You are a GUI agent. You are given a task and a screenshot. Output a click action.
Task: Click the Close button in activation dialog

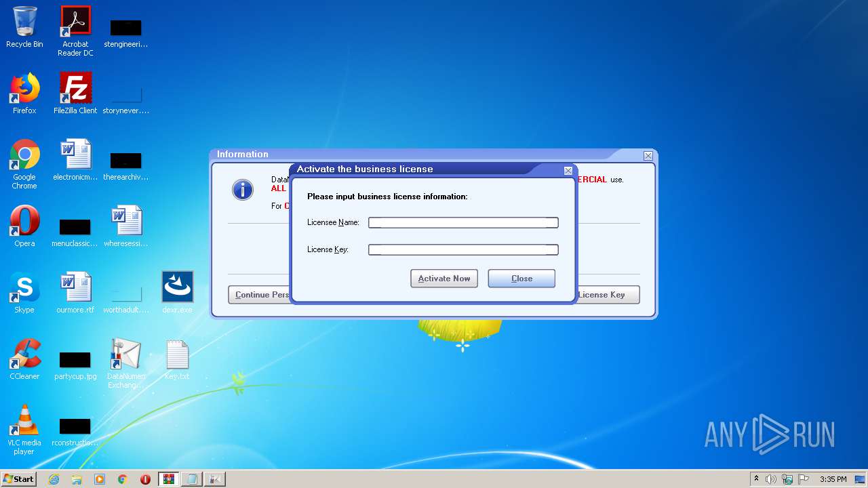coord(521,279)
